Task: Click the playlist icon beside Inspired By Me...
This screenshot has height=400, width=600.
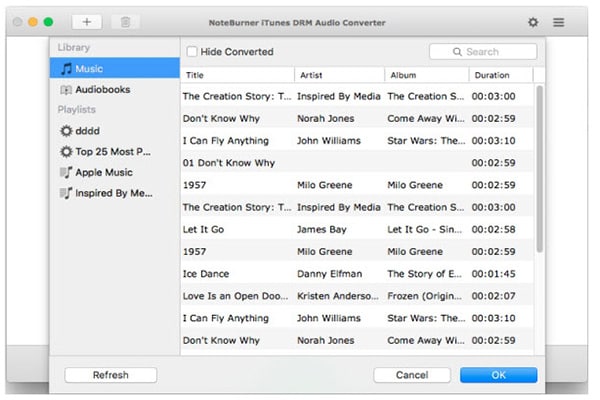Action: [66, 193]
